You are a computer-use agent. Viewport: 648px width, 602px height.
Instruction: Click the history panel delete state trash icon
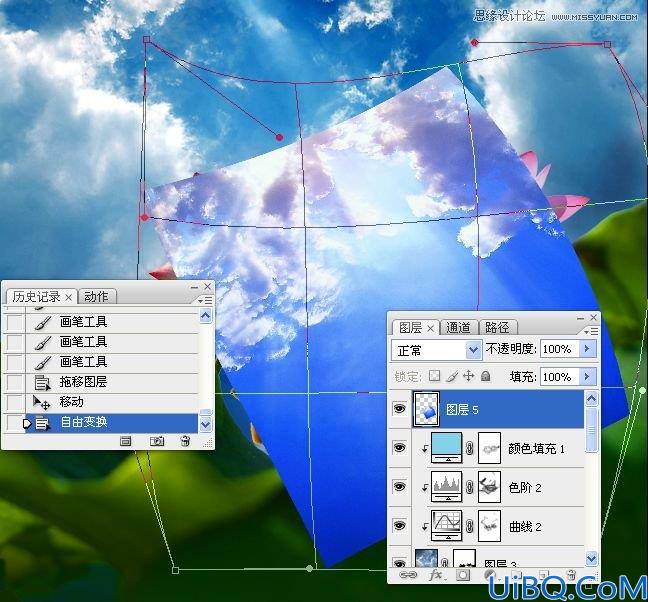(186, 441)
